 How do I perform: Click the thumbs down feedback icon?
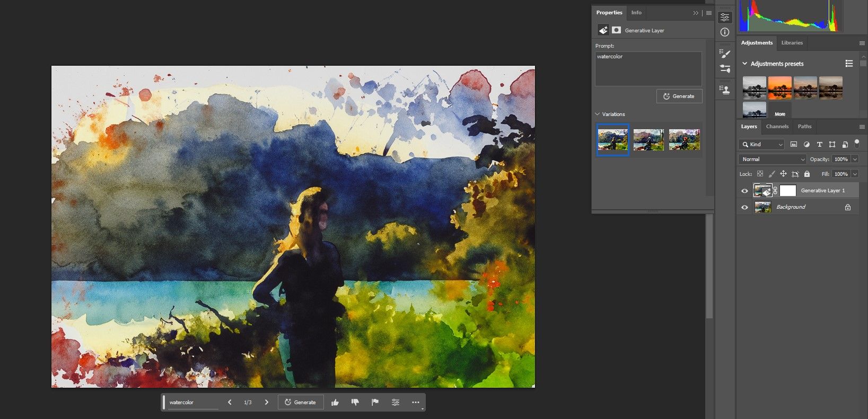(x=355, y=403)
